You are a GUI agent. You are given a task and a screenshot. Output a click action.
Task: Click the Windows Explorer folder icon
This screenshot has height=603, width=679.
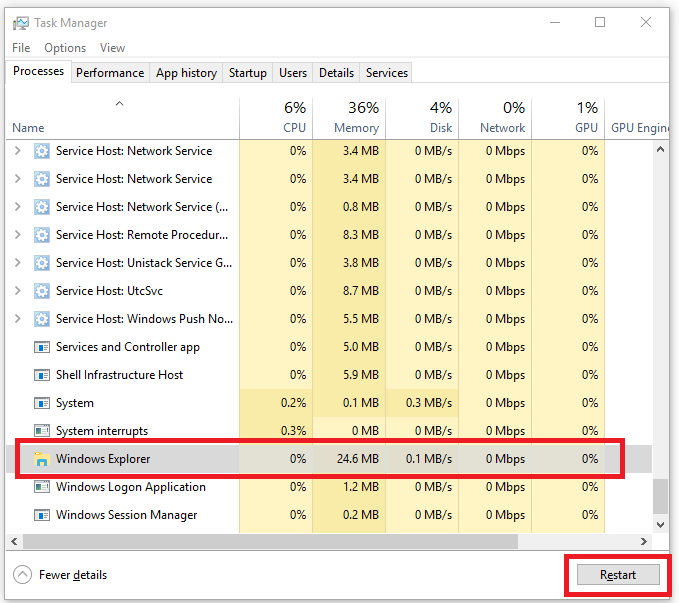pos(42,459)
